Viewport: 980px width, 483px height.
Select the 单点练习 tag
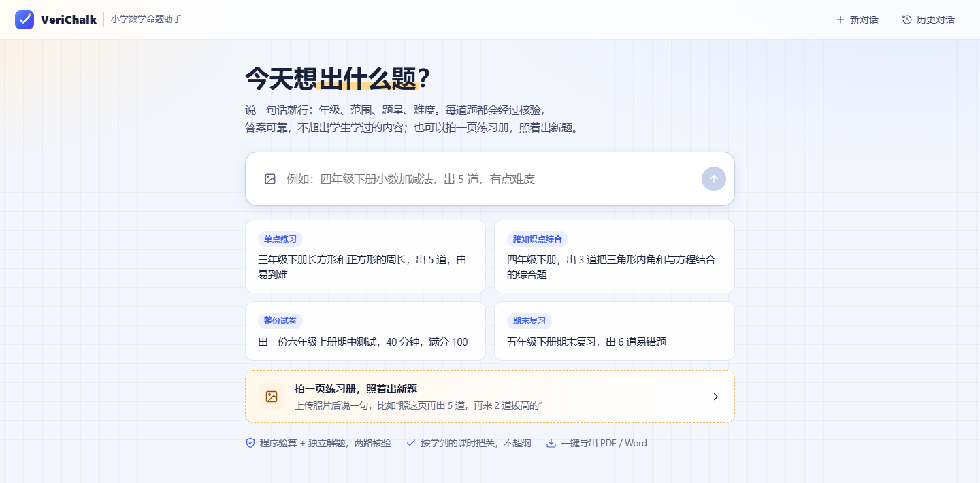pyautogui.click(x=280, y=239)
